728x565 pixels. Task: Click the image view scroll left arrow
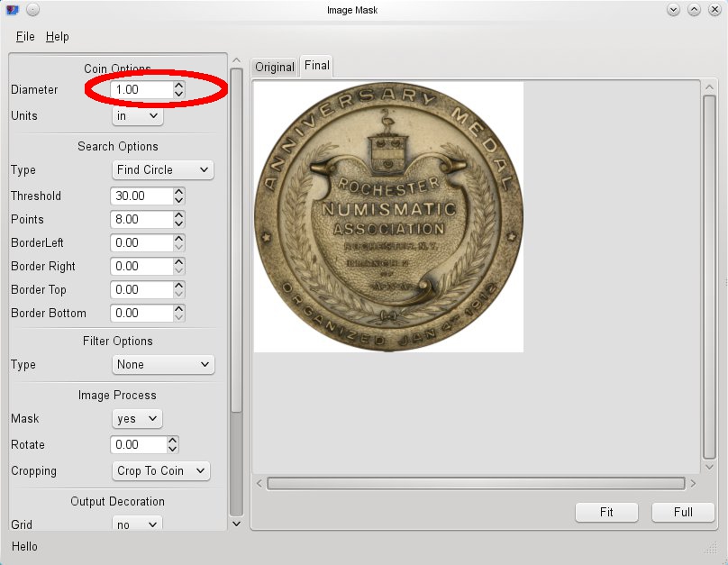(259, 483)
